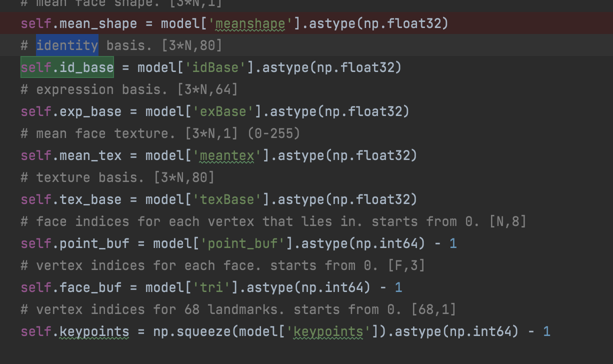Click the underlined 'meanshape' string key
The width and height of the screenshot is (613, 364).
click(x=249, y=23)
